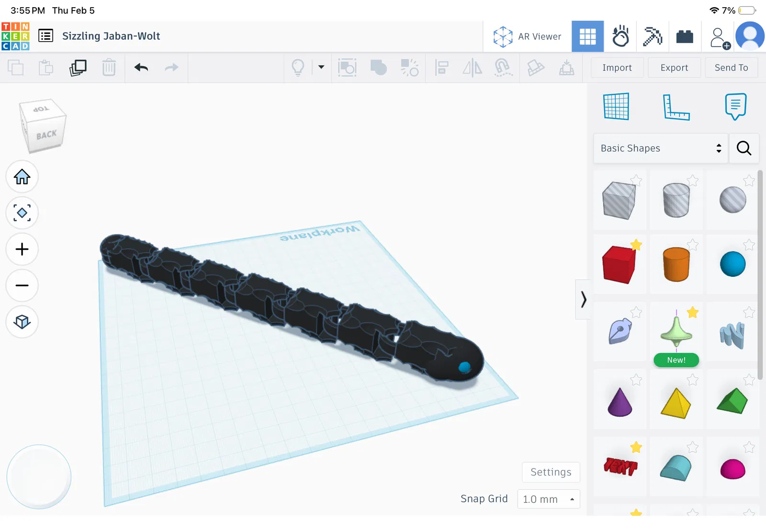Viewport: 766px width, 532px height.
Task: Favorite the orange Cylinder star
Action: pyautogui.click(x=693, y=245)
